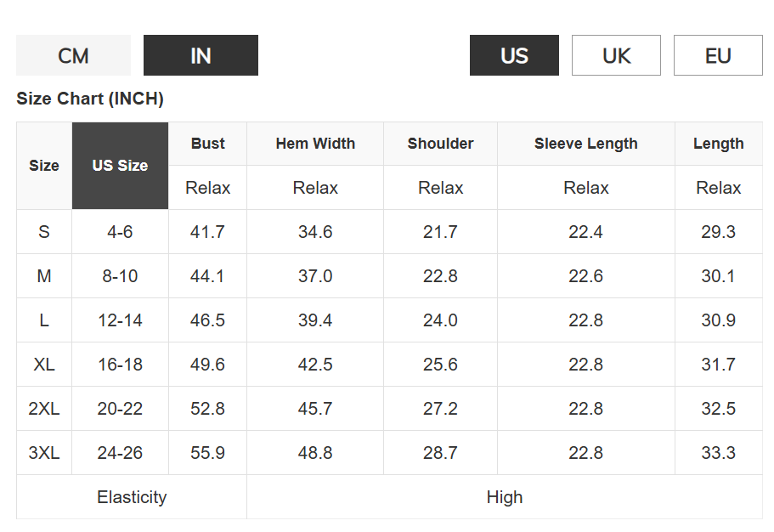Image resolution: width=774 pixels, height=532 pixels.
Task: Switch to EU sizing
Action: coord(718,55)
